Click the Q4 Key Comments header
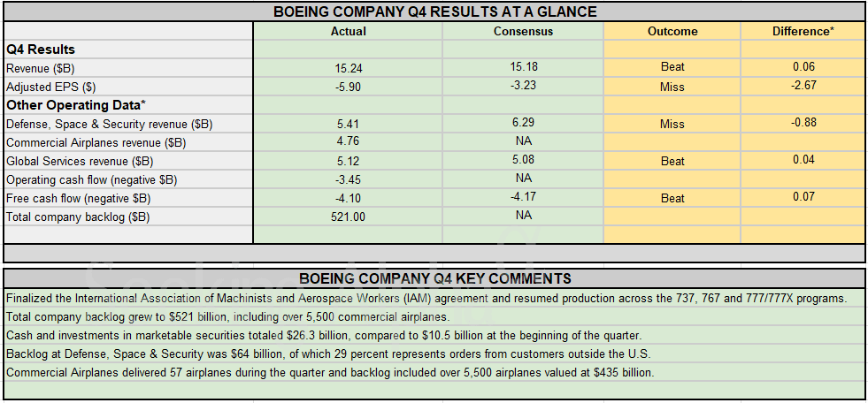This screenshot has height=403, width=868. (x=434, y=278)
